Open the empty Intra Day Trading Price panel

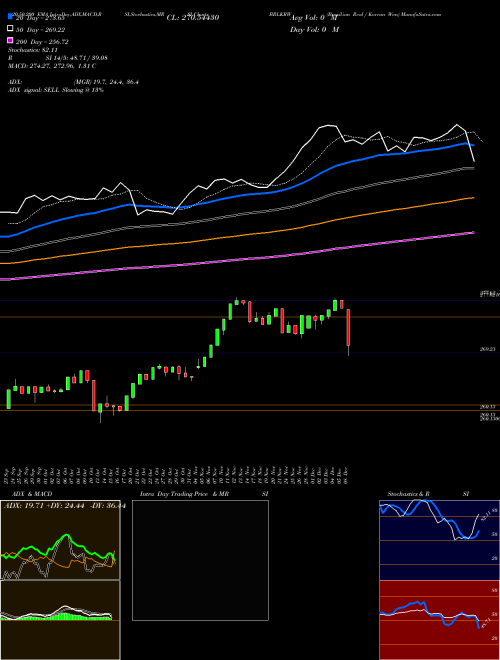(200, 560)
